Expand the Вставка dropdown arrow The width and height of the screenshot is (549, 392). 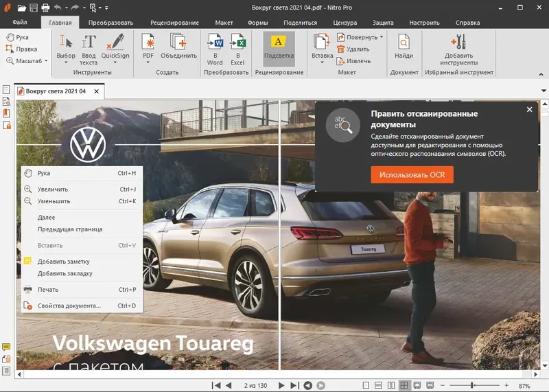(x=322, y=62)
